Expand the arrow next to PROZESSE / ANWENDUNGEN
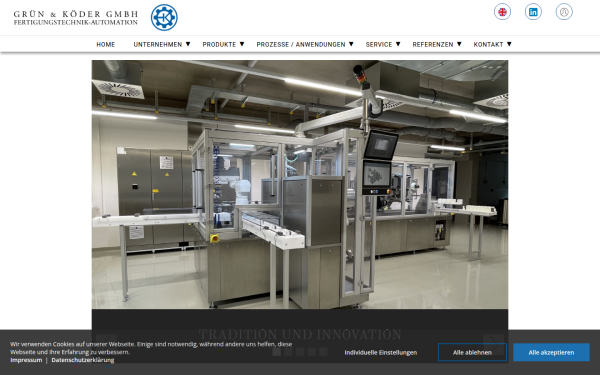 [351, 44]
